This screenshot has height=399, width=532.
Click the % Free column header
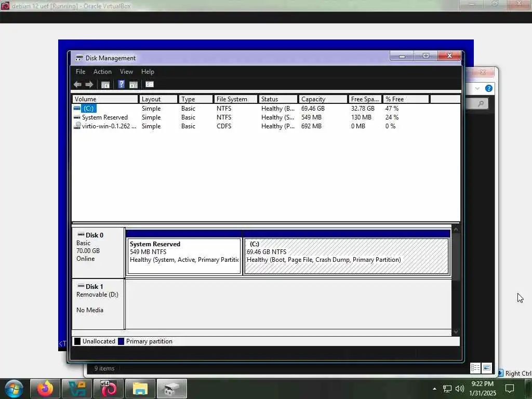[406, 99]
